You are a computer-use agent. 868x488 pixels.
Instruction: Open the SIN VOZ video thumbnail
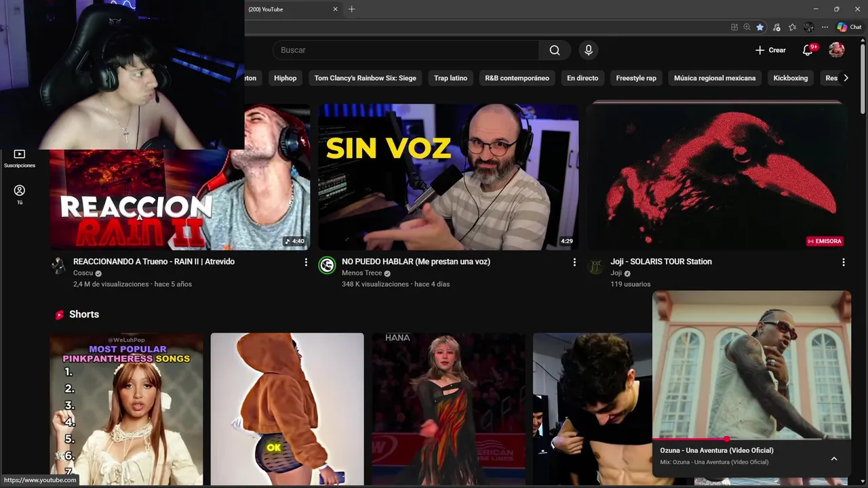(x=448, y=177)
